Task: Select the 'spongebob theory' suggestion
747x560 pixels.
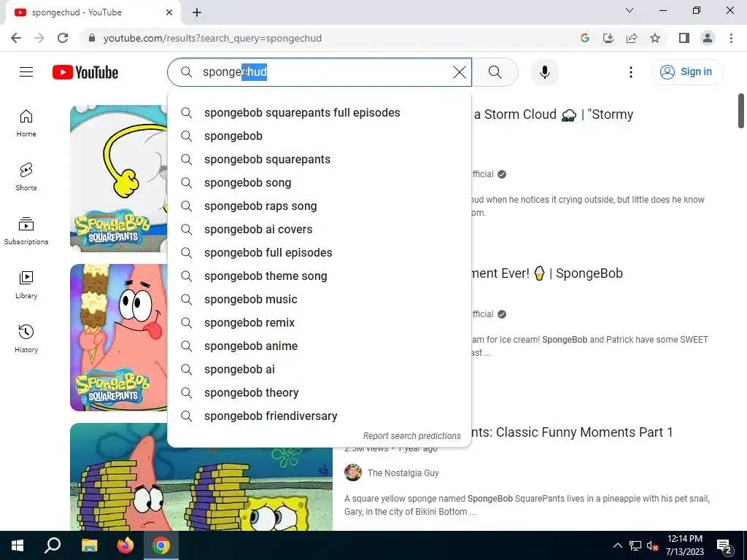Action: (x=320, y=393)
